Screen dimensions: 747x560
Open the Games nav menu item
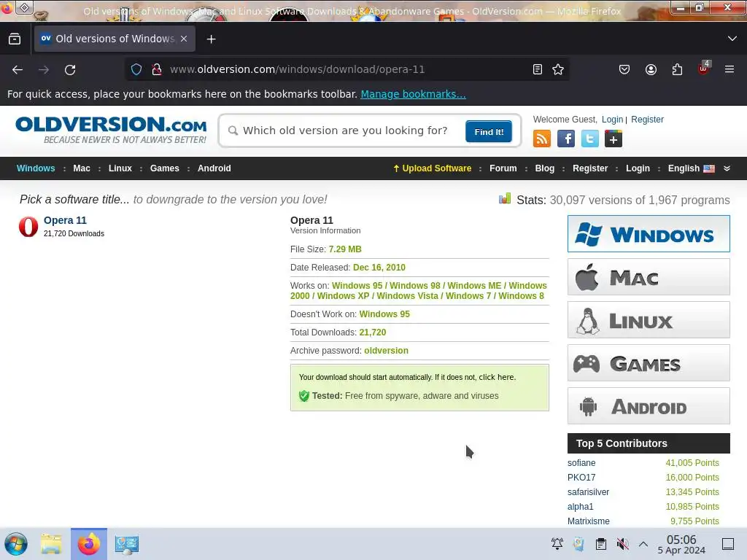pos(164,168)
